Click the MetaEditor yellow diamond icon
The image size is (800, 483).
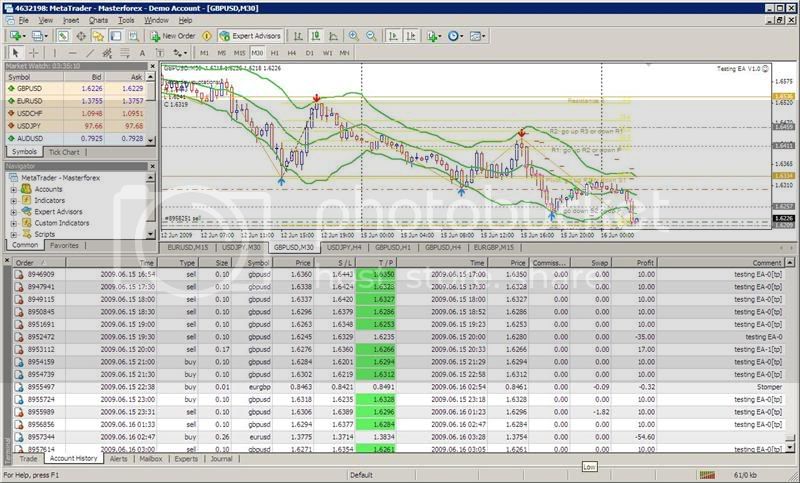click(207, 36)
